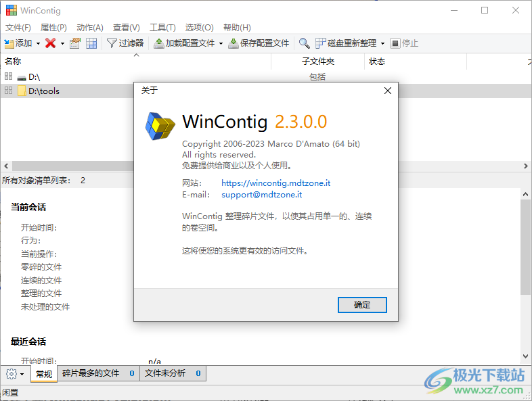Click the drive icon next to D:\
This screenshot has width=532, height=401.
point(22,78)
